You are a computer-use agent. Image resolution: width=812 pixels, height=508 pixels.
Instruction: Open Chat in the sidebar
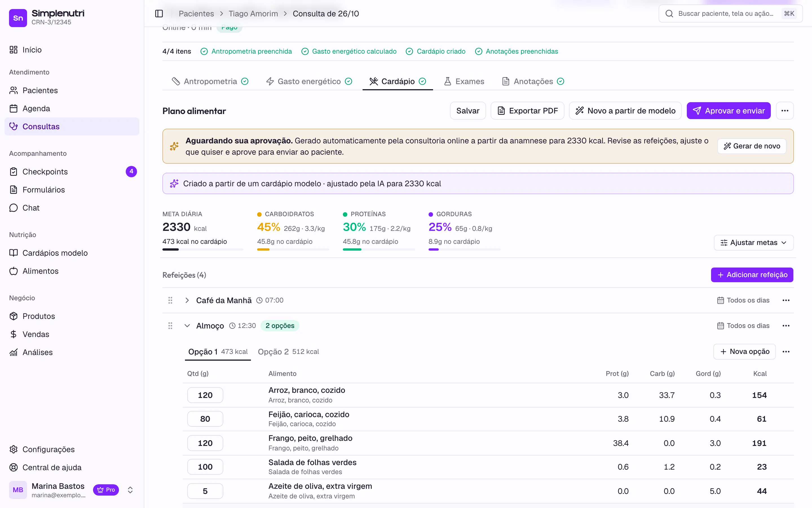72,208
